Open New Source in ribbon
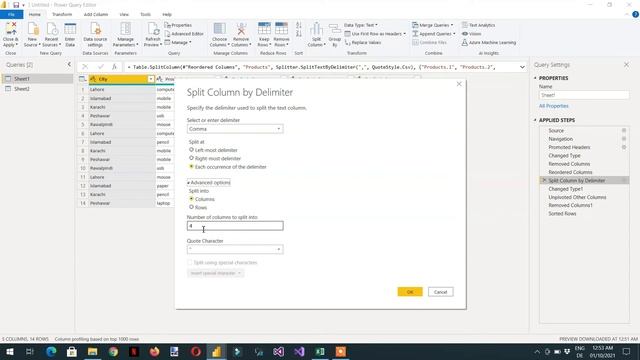The height and width of the screenshot is (360, 640). pos(32,35)
